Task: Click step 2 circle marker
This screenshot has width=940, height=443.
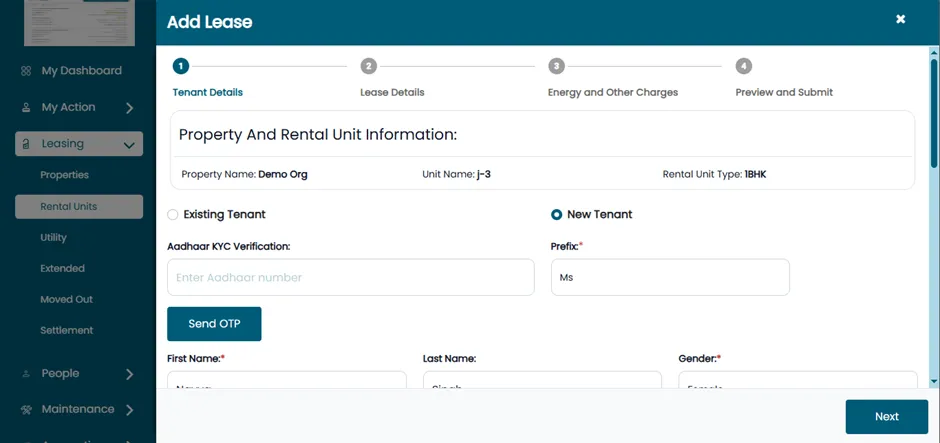Action: click(x=369, y=66)
